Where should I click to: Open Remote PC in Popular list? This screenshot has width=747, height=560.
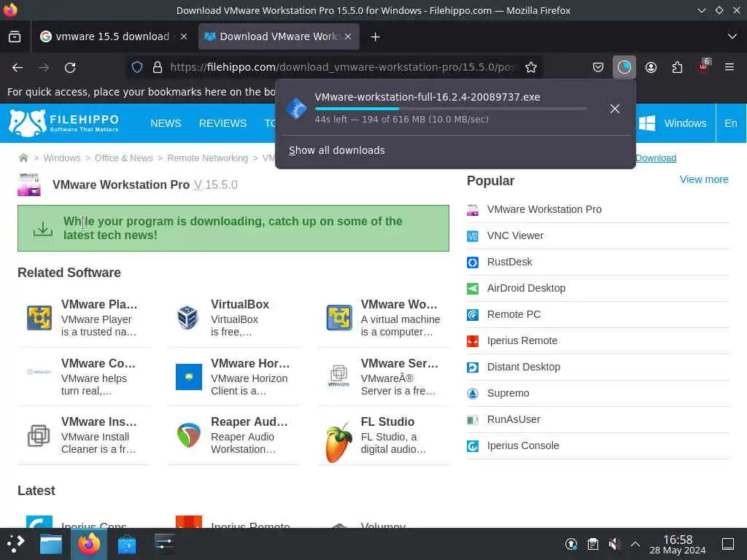[x=514, y=314]
